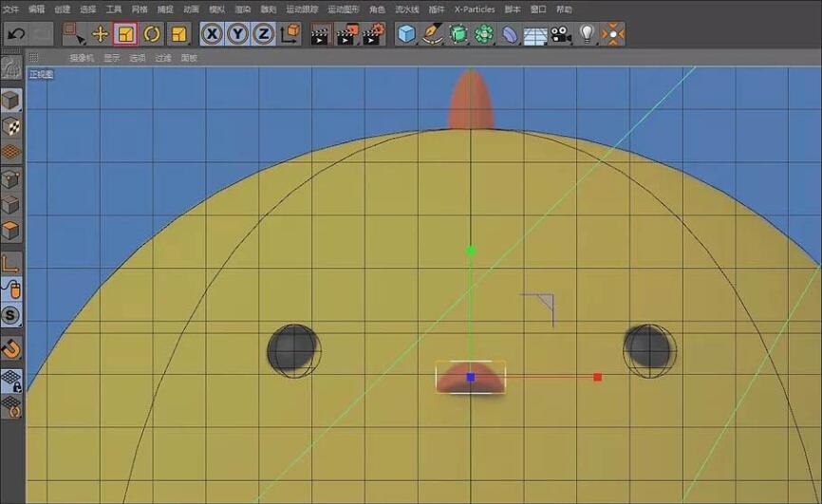Open the 插件 menu
The height and width of the screenshot is (504, 822).
437,9
